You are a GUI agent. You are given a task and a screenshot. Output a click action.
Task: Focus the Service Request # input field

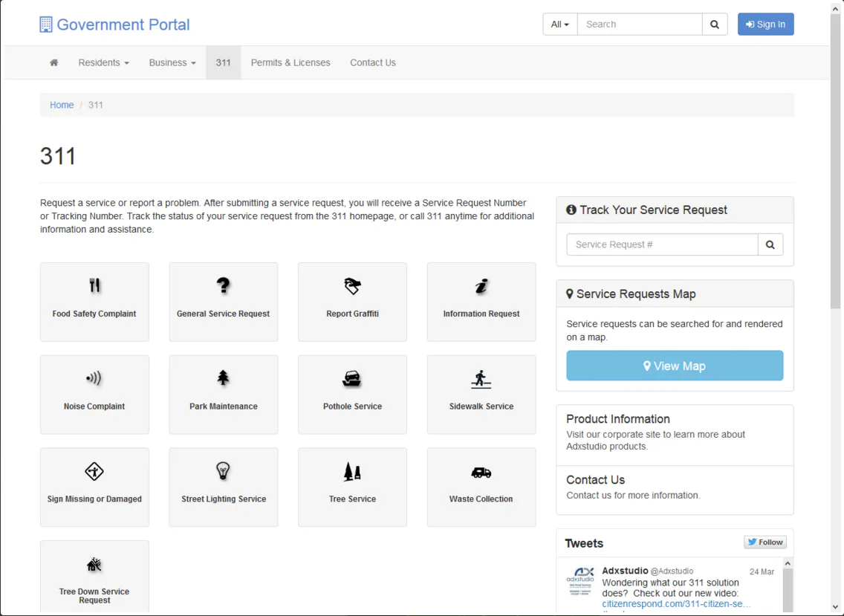[662, 244]
